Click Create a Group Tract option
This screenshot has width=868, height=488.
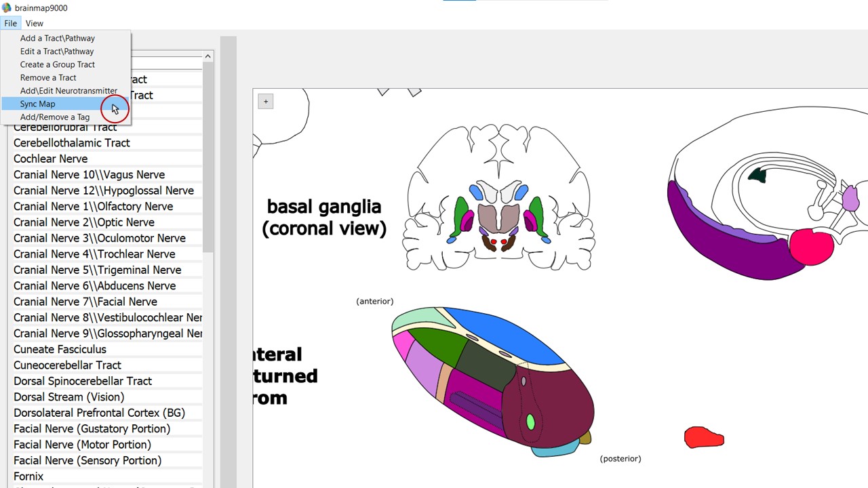click(x=57, y=64)
